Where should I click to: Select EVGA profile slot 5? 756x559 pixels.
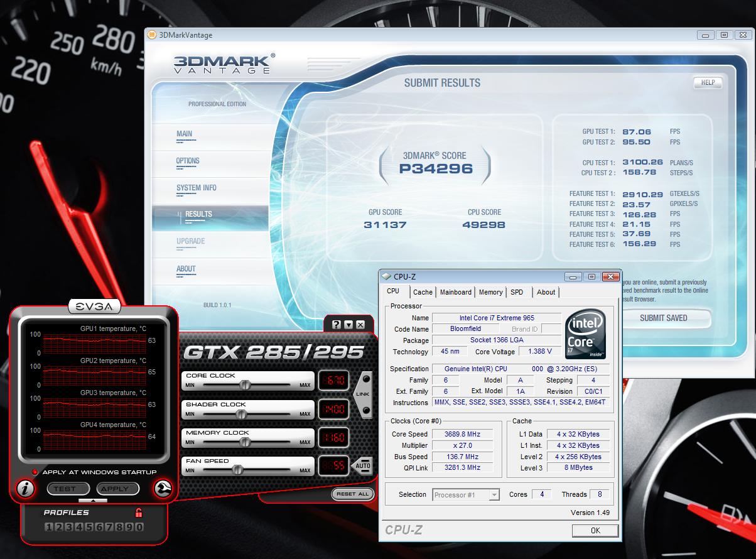[89, 526]
